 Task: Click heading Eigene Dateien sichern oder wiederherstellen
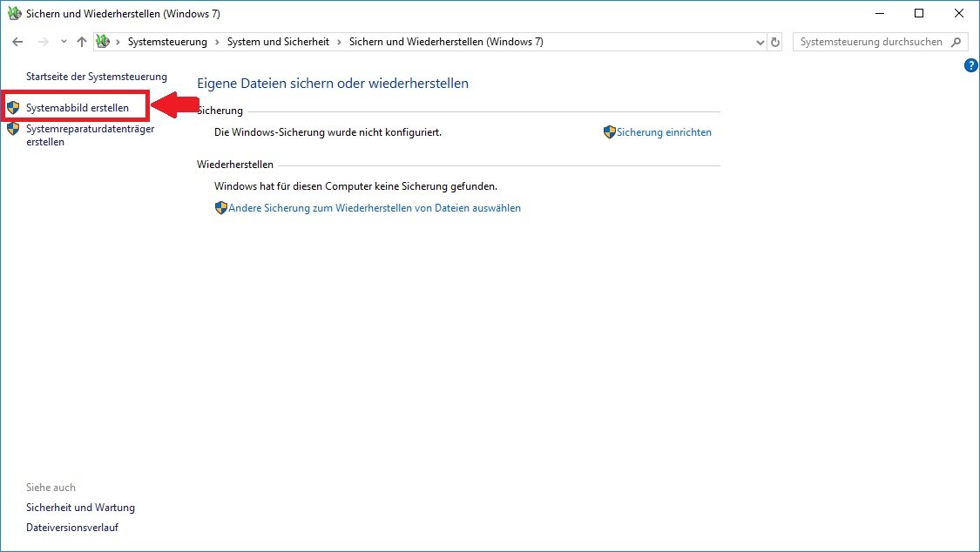point(333,84)
